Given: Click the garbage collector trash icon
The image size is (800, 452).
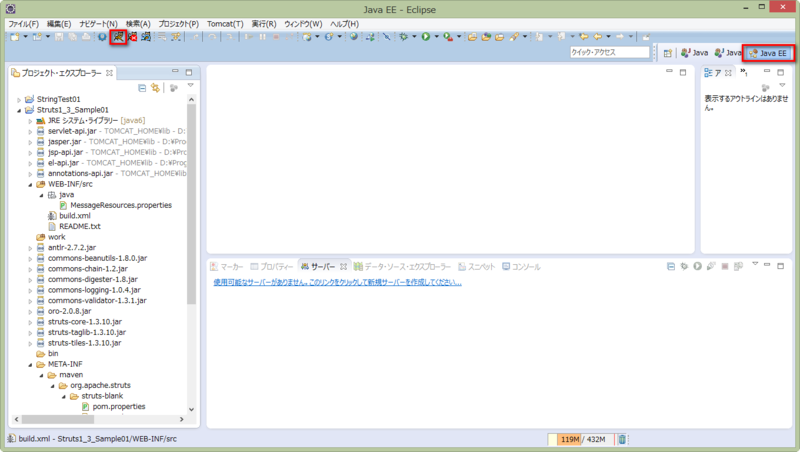Looking at the screenshot, I should (622, 439).
